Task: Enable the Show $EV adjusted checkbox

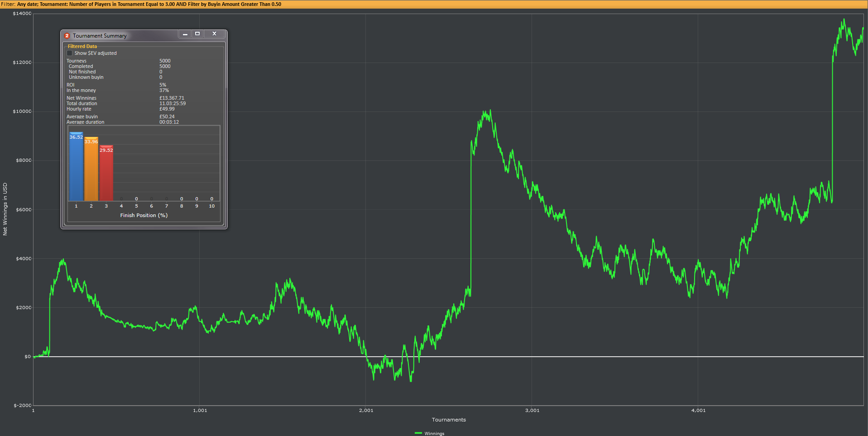Action: coord(70,53)
